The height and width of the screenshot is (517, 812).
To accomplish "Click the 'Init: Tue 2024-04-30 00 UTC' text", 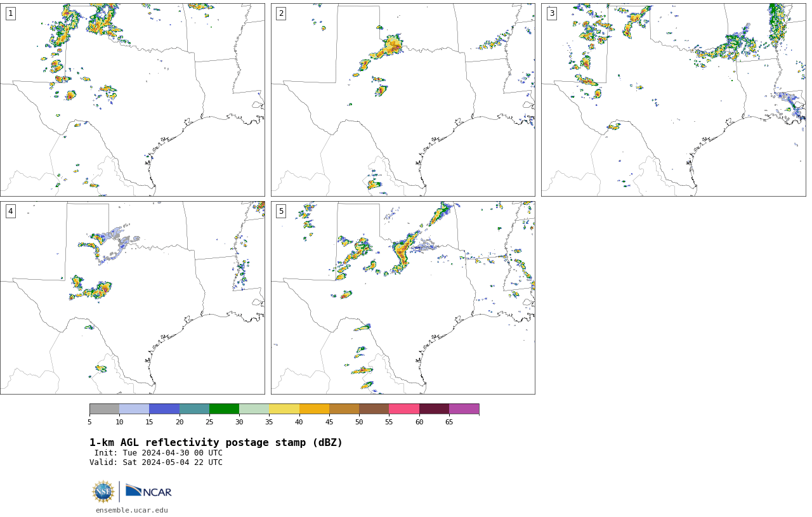I will pos(159,453).
